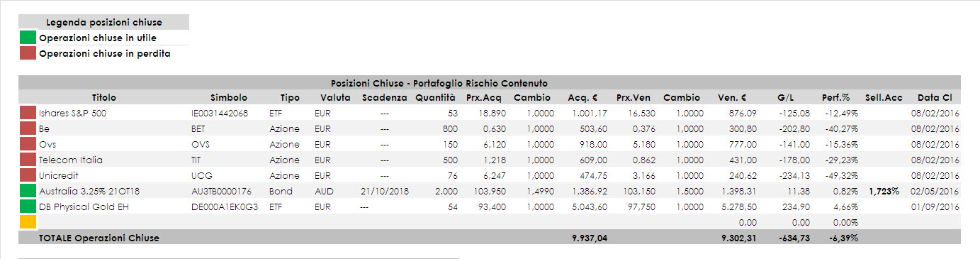980x259 pixels.
Task: Click the 'Legenda posizioni chiuse' heading
Action: click(x=104, y=23)
